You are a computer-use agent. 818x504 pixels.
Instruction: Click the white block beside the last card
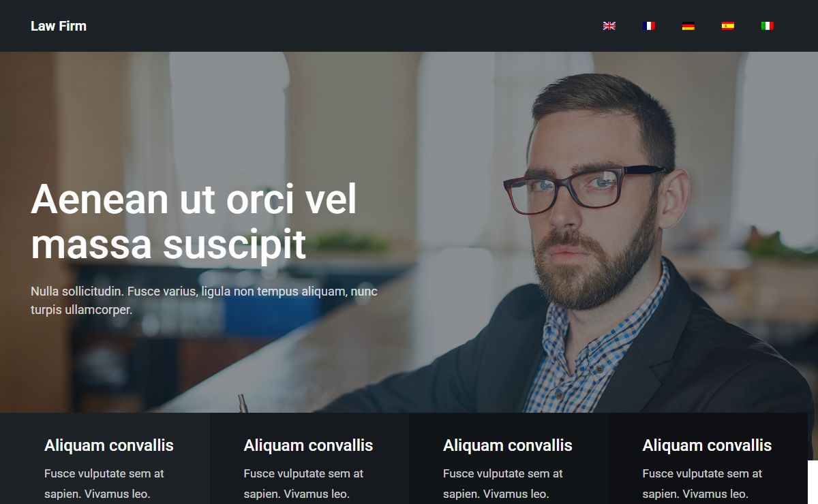tap(813, 482)
